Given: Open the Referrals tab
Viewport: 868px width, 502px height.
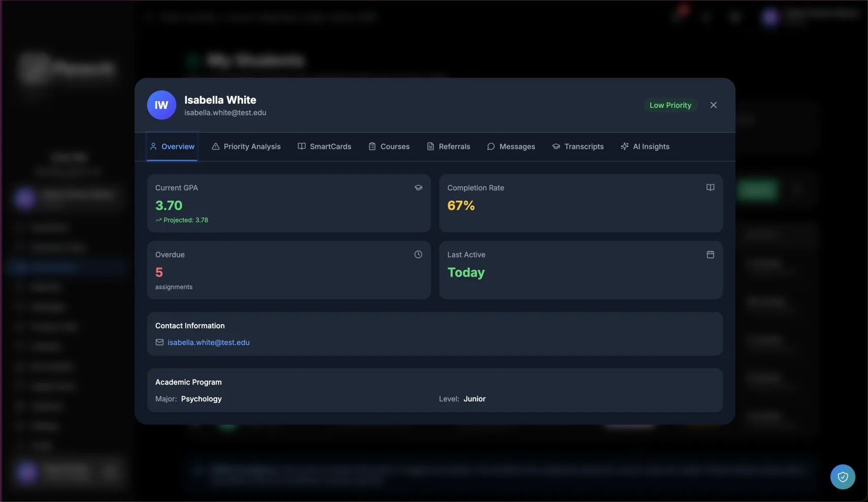Looking at the screenshot, I should [449, 146].
